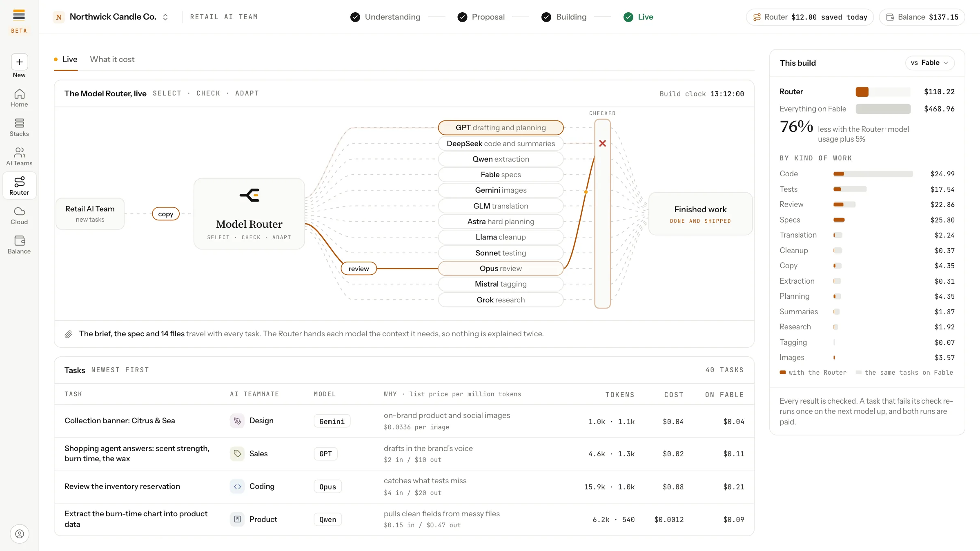Select the Live stage step
The height and width of the screenshot is (551, 980).
(x=638, y=17)
